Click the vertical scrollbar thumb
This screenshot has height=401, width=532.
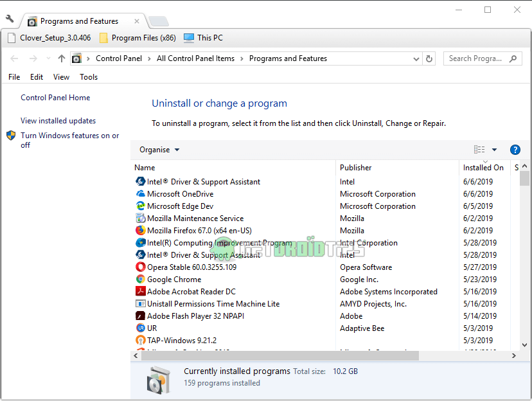tap(524, 179)
